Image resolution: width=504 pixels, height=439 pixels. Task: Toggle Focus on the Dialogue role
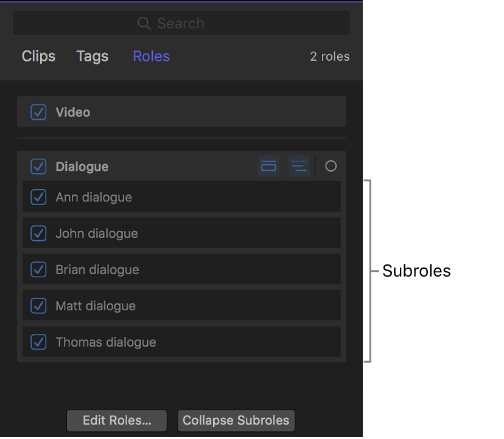[331, 166]
